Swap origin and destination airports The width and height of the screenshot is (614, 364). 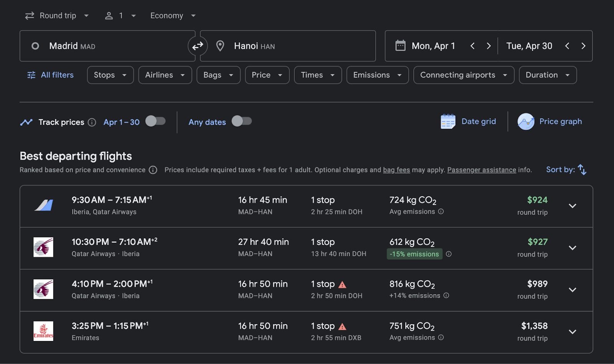pos(198,46)
